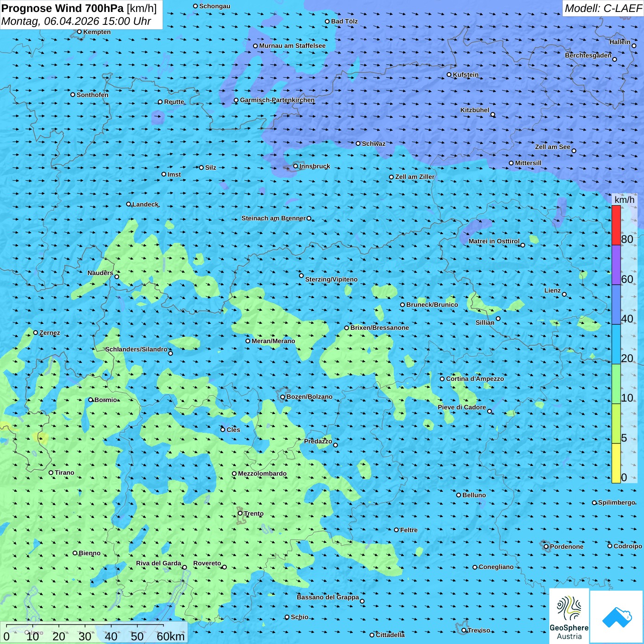Viewport: 644px width, 644px height.
Task: Click the 'km/h' legend unit label
Action: tap(624, 200)
